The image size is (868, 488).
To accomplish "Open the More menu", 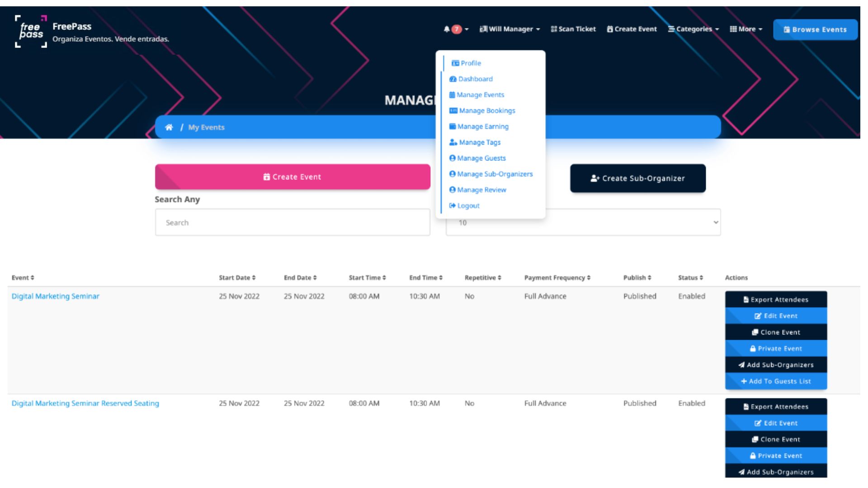I will [746, 29].
